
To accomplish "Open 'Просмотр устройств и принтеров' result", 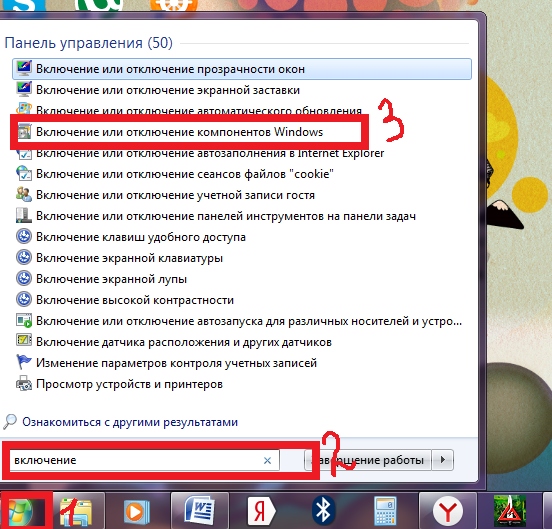I will click(129, 384).
